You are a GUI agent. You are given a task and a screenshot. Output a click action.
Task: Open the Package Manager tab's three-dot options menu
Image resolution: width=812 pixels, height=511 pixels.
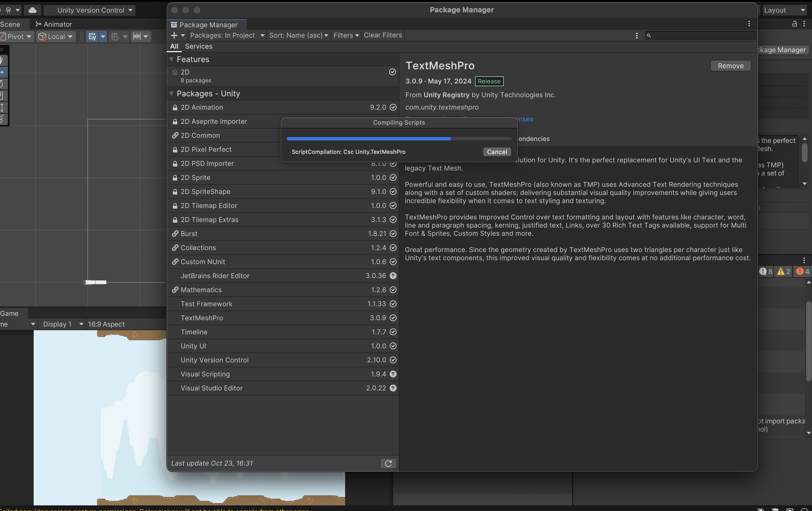(x=749, y=24)
